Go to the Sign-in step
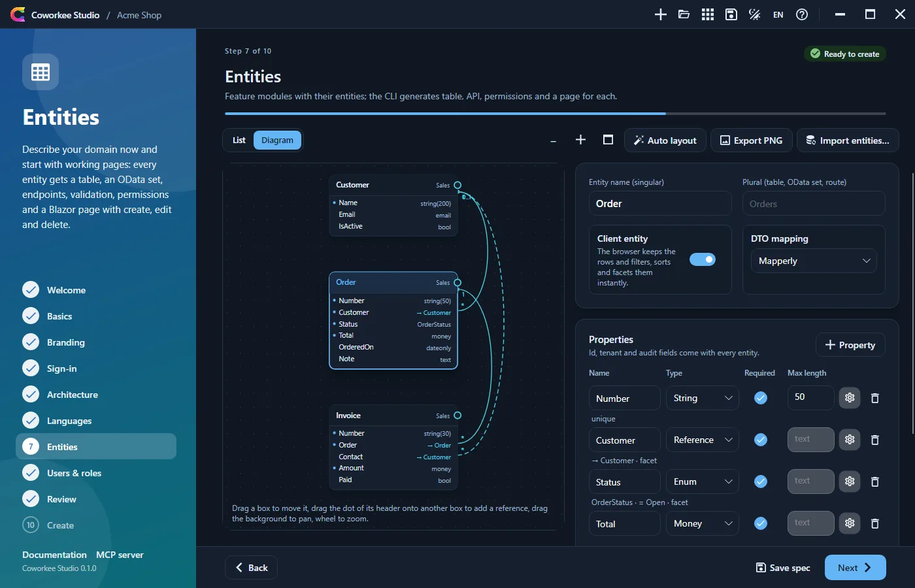 pyautogui.click(x=96, y=368)
